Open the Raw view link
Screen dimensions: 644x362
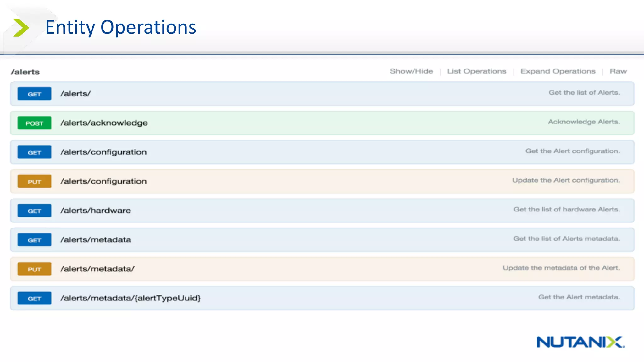[618, 71]
